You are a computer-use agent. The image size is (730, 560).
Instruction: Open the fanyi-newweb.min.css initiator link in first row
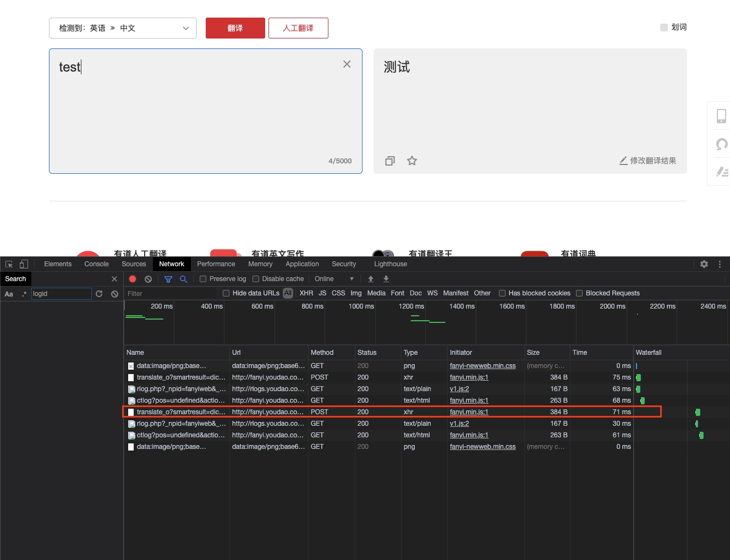pos(482,366)
